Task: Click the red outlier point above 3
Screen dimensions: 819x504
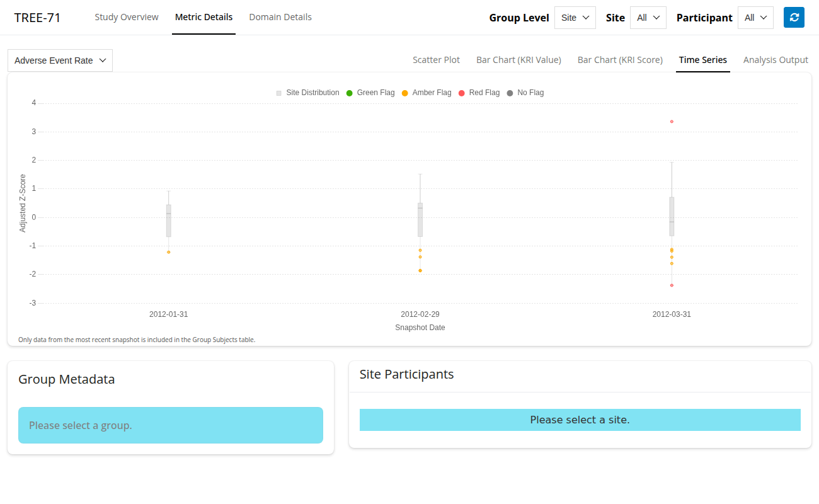Action: pyautogui.click(x=672, y=122)
